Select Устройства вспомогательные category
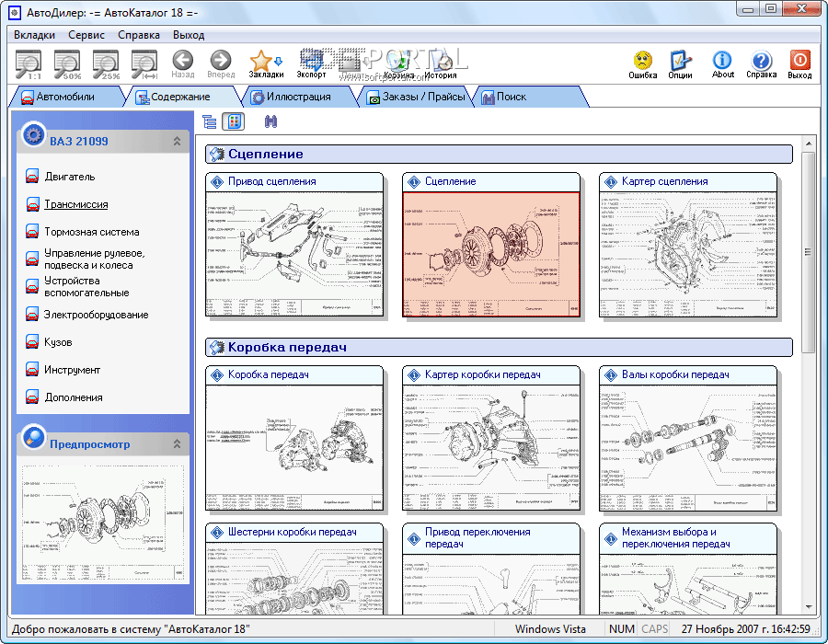 coord(86,287)
